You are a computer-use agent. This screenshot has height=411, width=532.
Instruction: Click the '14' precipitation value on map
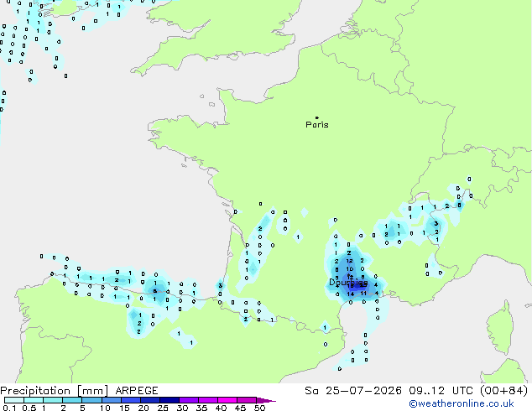[351, 294]
